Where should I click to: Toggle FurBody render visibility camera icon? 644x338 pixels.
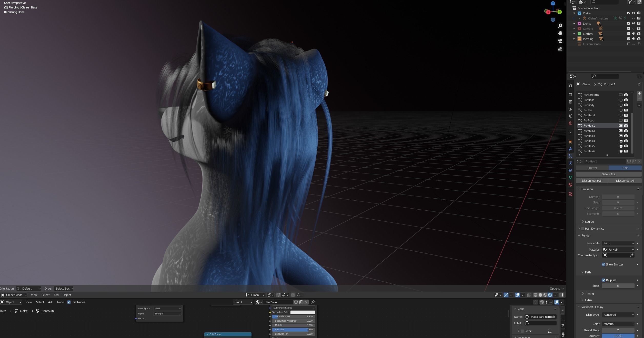coord(626,105)
